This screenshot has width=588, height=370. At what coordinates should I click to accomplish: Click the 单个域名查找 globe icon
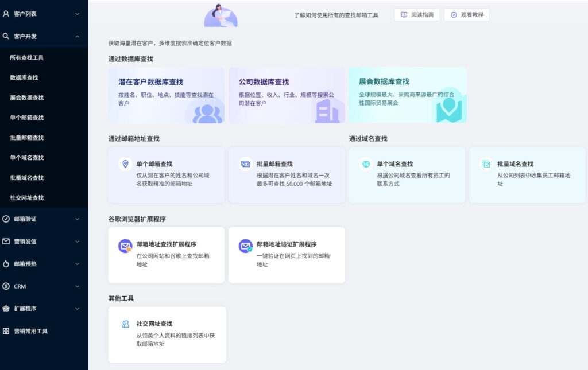coord(366,163)
